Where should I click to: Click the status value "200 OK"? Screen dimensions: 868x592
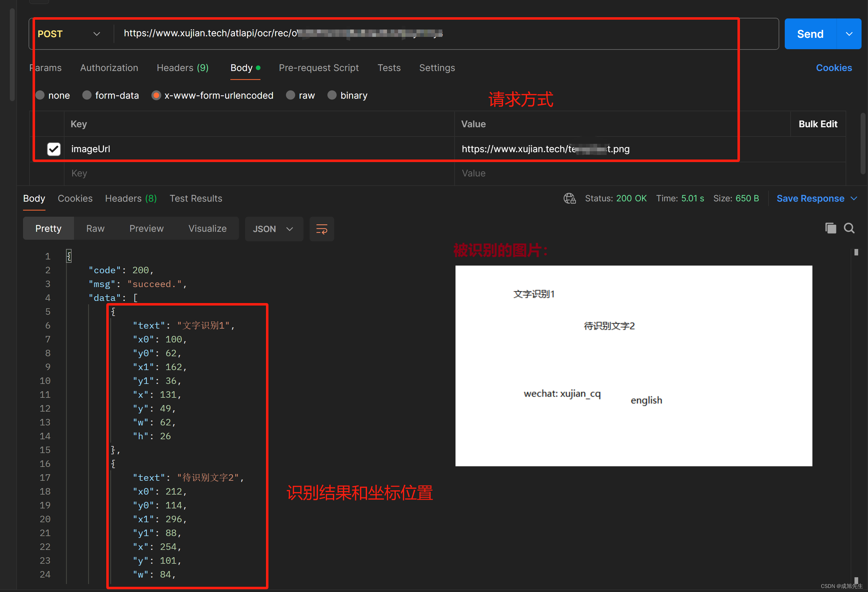click(631, 199)
